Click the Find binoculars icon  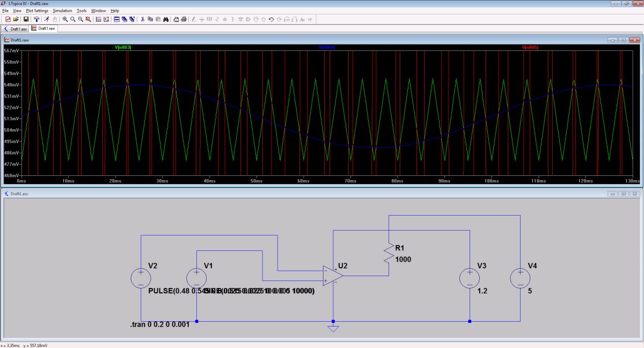click(x=166, y=19)
